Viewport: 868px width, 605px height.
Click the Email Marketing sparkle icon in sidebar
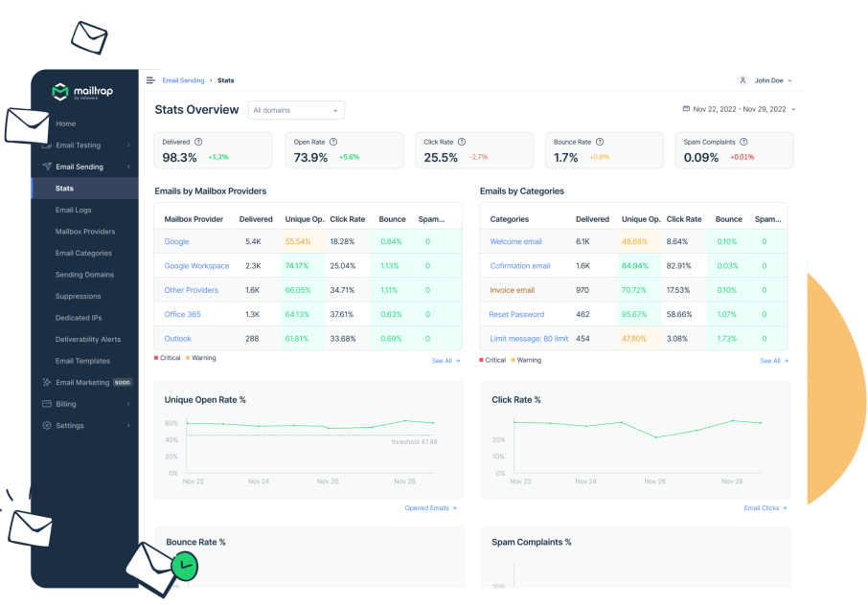[46, 383]
